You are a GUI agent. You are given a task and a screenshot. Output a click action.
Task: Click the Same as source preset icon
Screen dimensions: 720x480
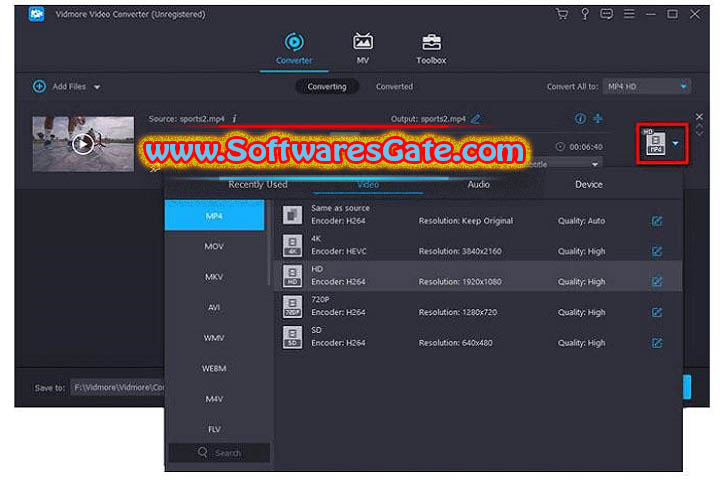pyautogui.click(x=292, y=215)
